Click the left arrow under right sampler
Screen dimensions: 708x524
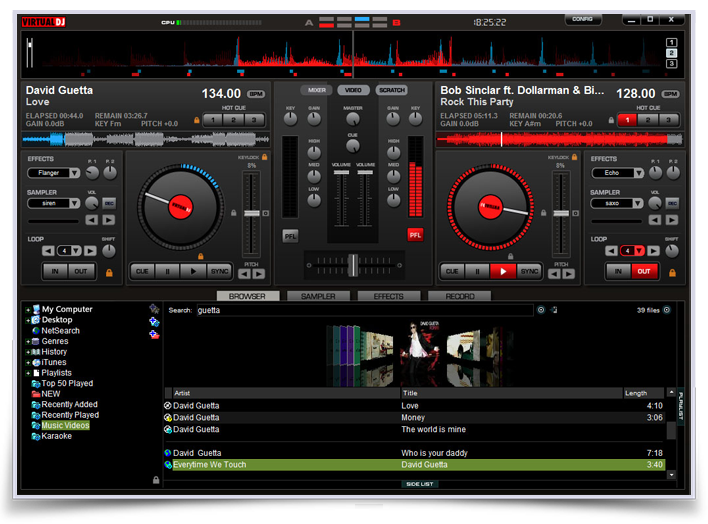click(x=654, y=220)
